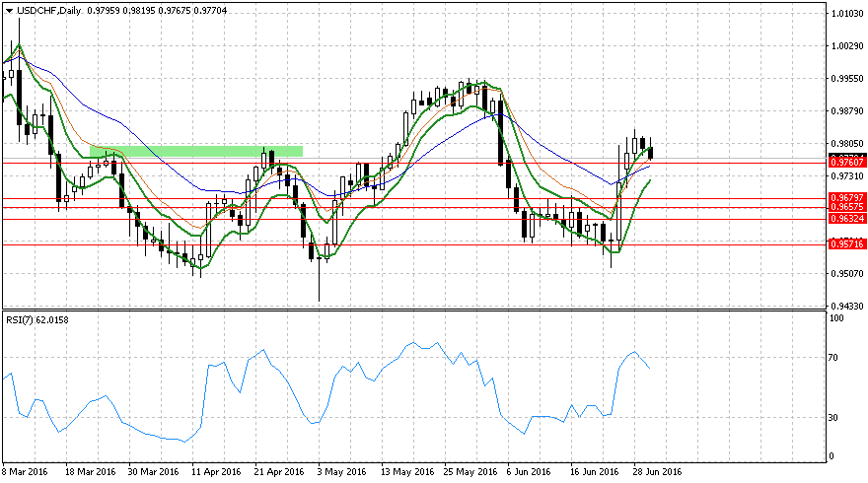Click the 0.99550 price axis label
This screenshot has height=483, width=868.
[x=847, y=79]
